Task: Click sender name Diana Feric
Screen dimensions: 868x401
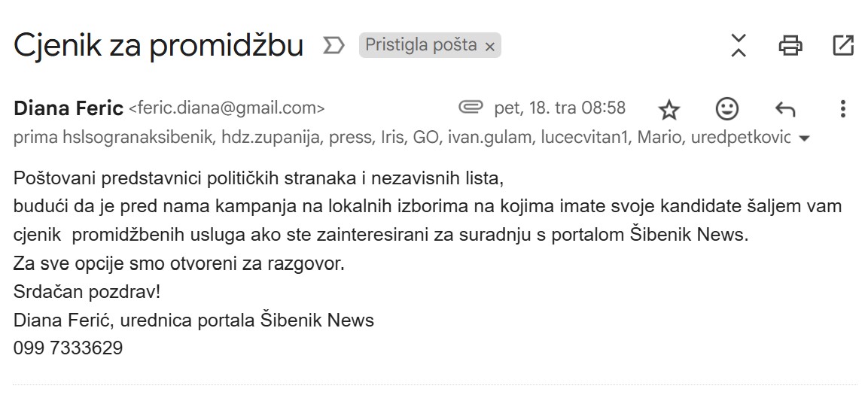Action: (x=69, y=108)
